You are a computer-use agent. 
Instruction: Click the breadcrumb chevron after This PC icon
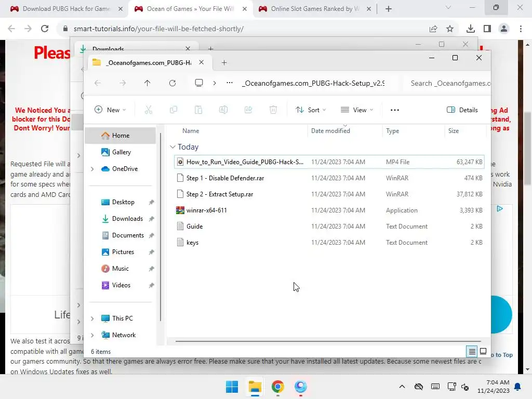click(215, 83)
